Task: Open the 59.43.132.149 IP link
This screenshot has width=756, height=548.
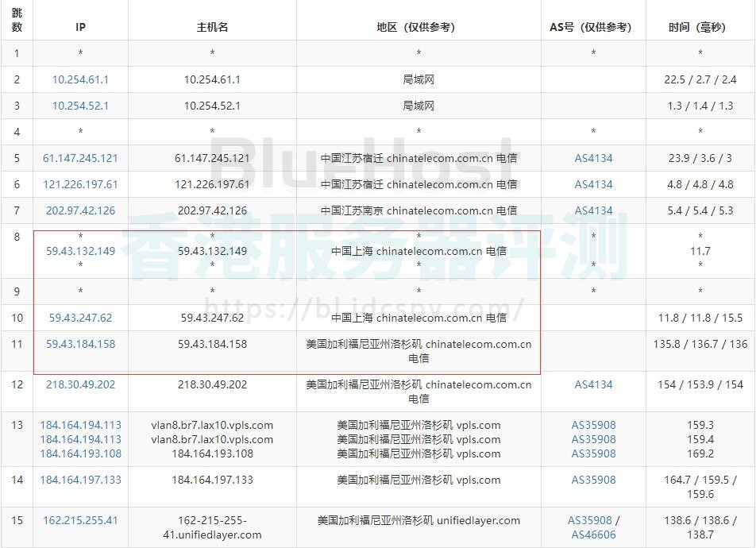Action: pyautogui.click(x=80, y=251)
